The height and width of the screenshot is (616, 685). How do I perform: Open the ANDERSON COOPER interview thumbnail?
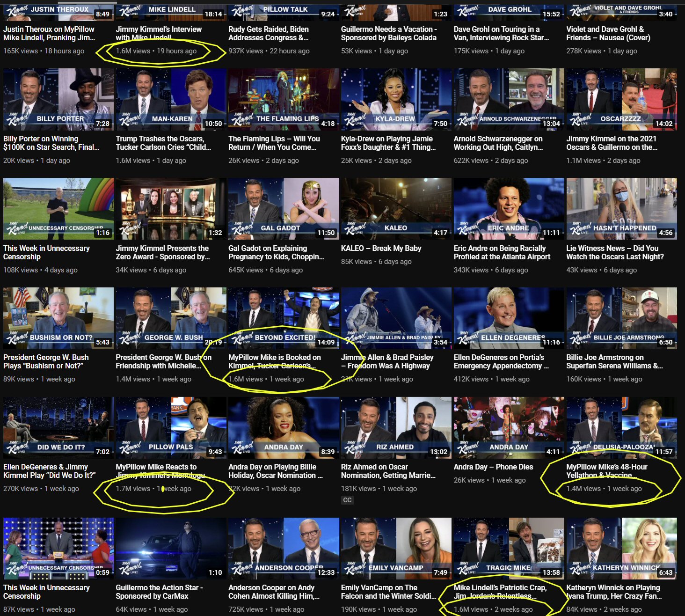tap(284, 549)
